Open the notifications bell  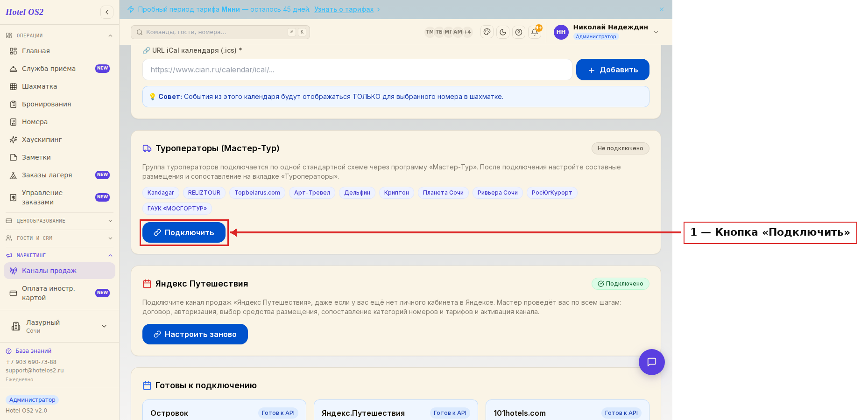535,32
